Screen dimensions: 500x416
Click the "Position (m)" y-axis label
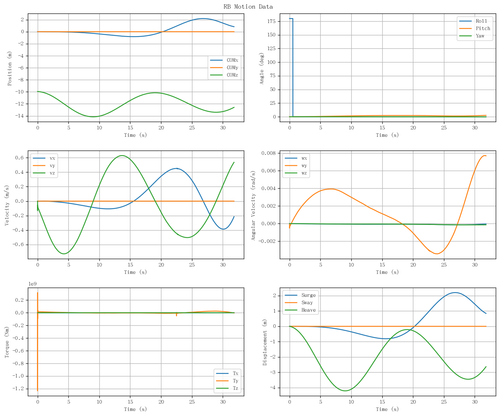coord(10,68)
